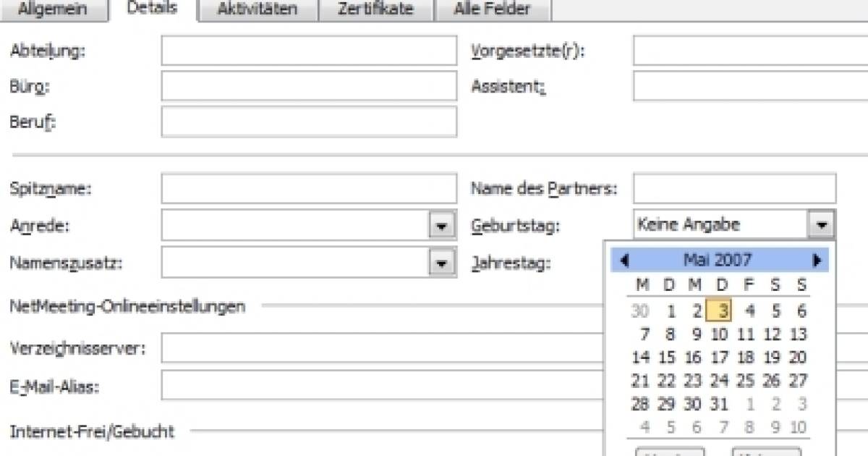Click the E-Mail-Alias input field

381,385
